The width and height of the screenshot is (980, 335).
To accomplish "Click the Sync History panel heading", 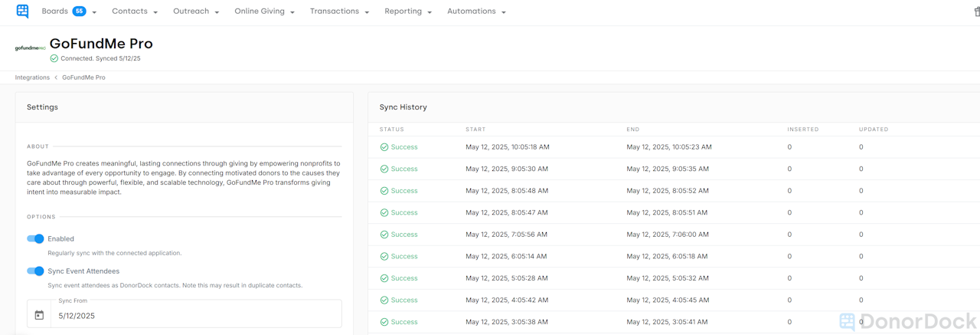I will pyautogui.click(x=403, y=107).
